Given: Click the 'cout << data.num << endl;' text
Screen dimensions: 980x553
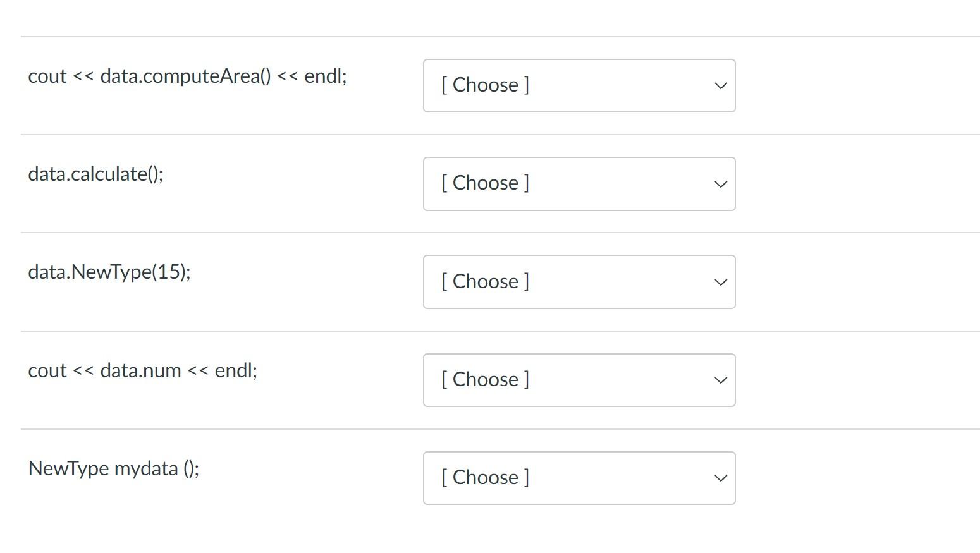Looking at the screenshot, I should point(143,370).
